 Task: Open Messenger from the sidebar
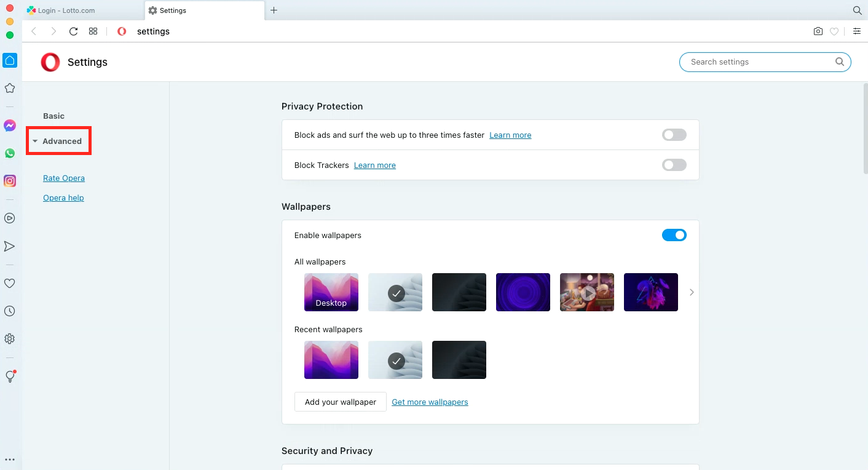[x=10, y=125]
